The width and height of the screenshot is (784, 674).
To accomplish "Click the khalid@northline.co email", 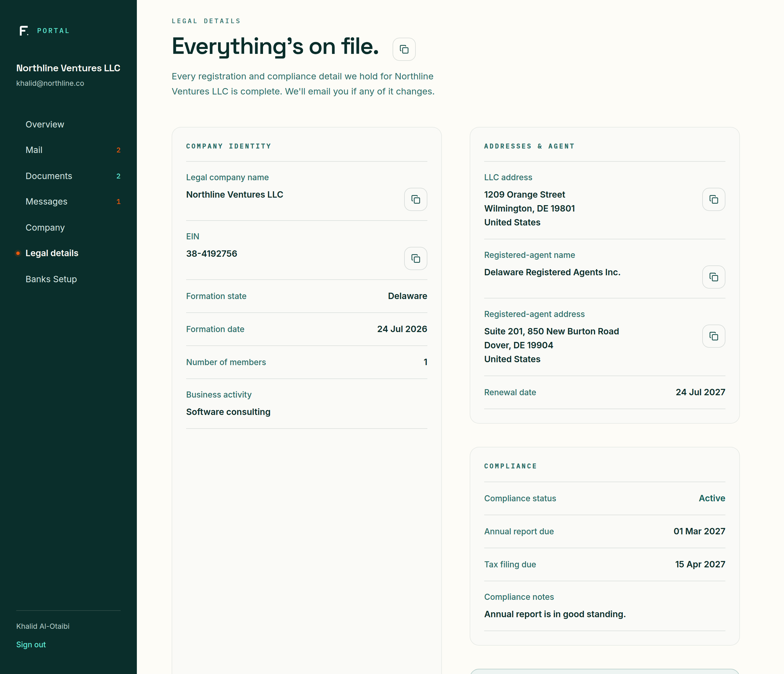I will pos(50,83).
